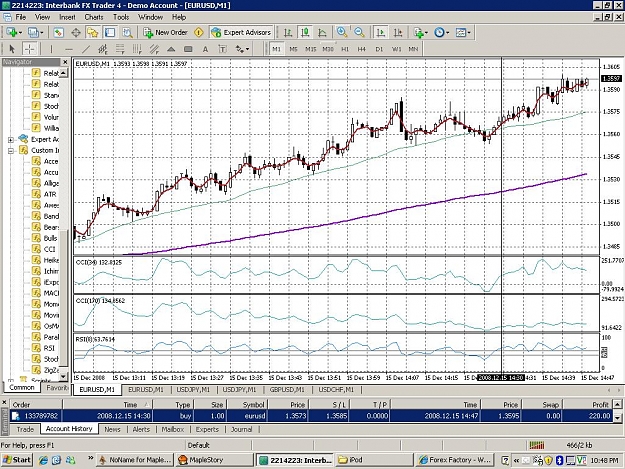Click the New Order button
This screenshot has height=469, width=625.
click(166, 32)
